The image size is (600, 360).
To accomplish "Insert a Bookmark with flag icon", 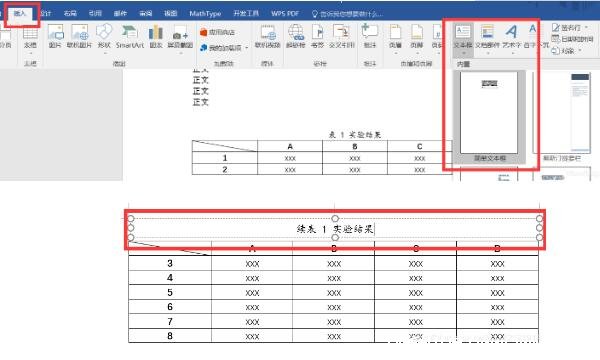I will coord(317,37).
